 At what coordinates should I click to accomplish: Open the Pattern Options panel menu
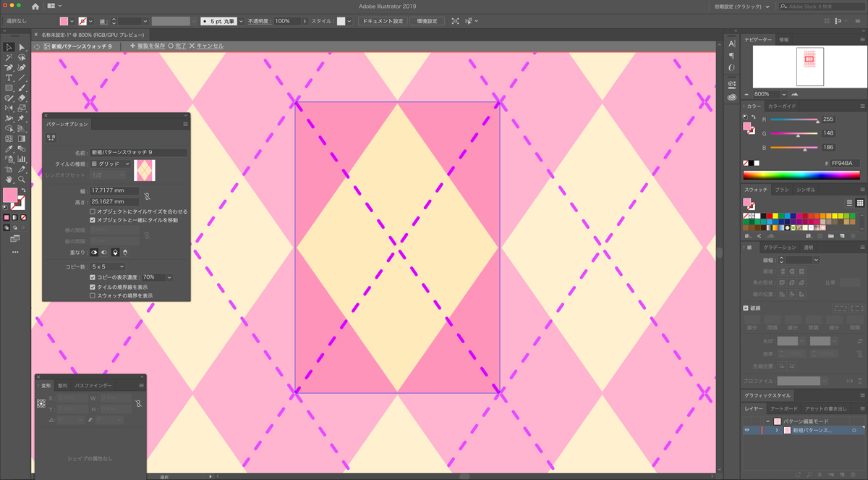(185, 125)
